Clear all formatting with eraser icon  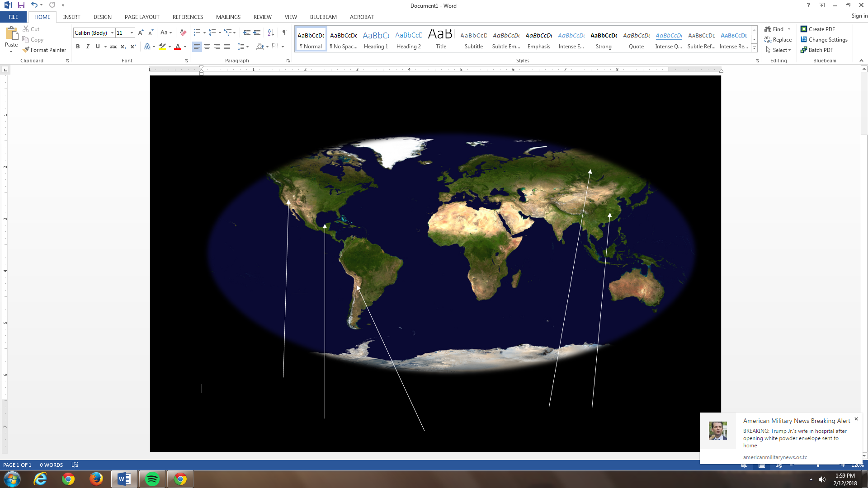[183, 33]
